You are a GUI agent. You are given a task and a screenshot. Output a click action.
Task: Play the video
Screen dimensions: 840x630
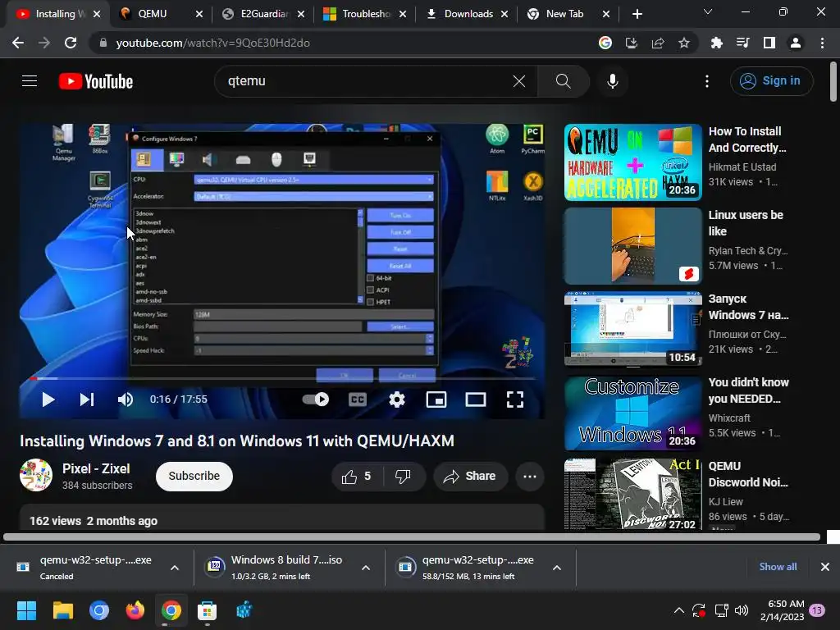coord(48,399)
